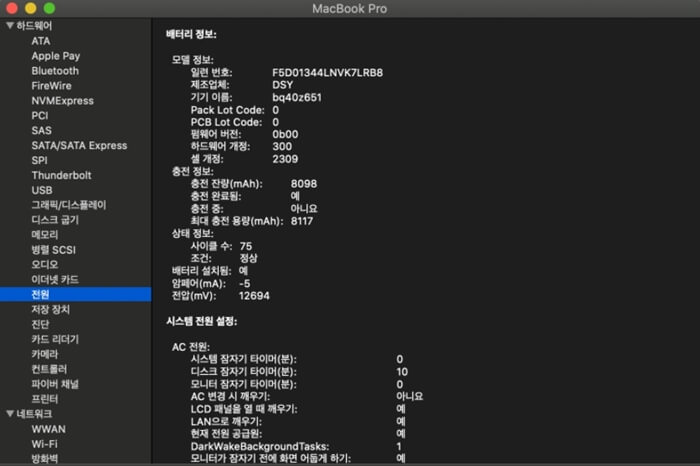The height and width of the screenshot is (466, 700).
Task: Click max charge capacity 8117
Action: [302, 221]
